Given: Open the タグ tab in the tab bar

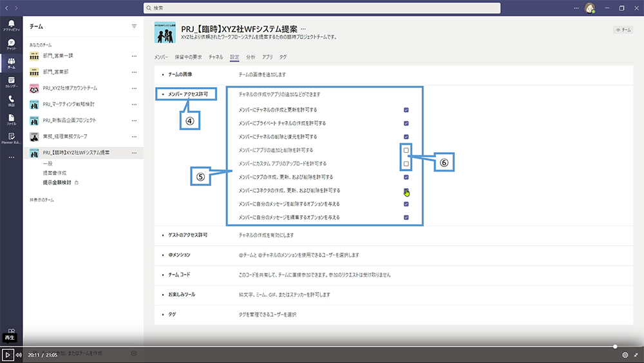Looking at the screenshot, I should tap(283, 57).
